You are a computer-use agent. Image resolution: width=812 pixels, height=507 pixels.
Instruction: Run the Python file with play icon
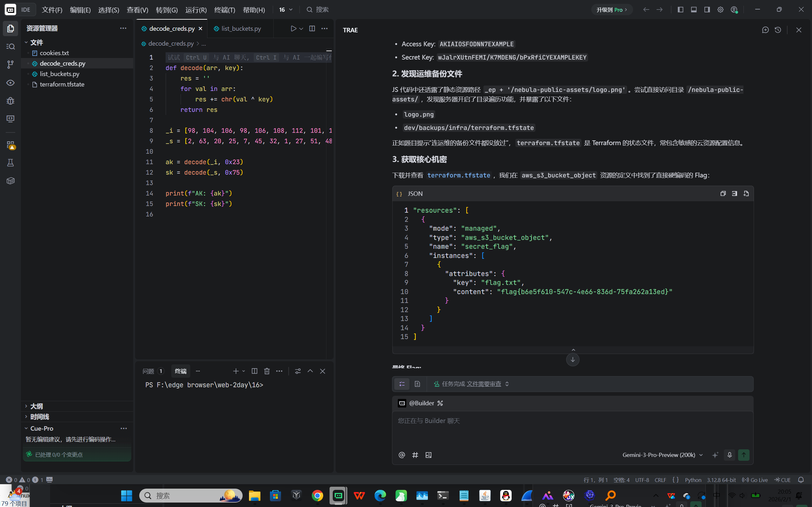293,29
